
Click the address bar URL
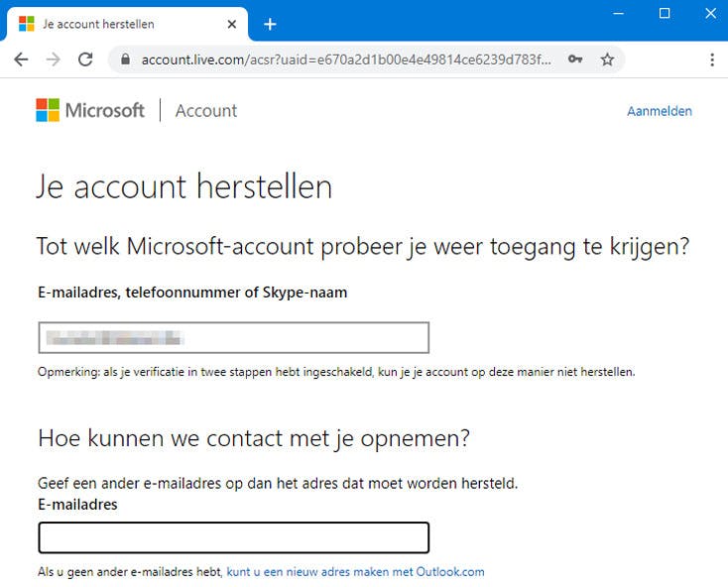pyautogui.click(x=347, y=59)
